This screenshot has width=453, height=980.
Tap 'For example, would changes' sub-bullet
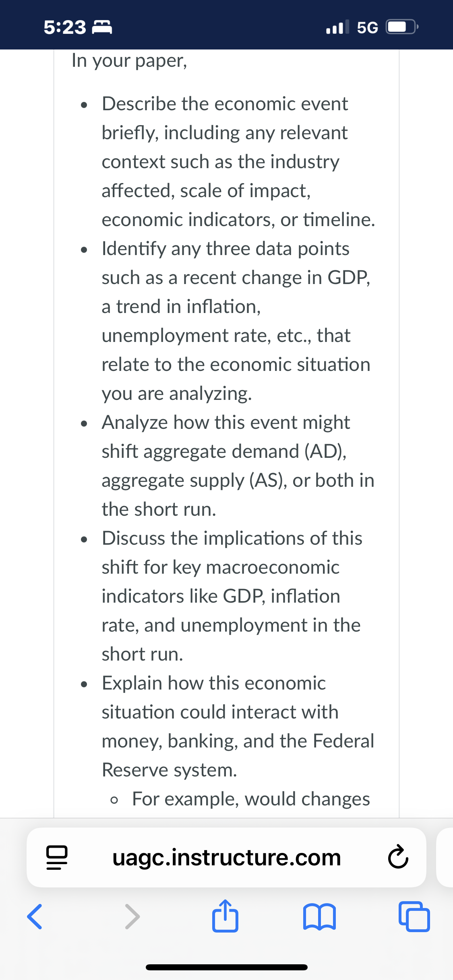pos(251,799)
